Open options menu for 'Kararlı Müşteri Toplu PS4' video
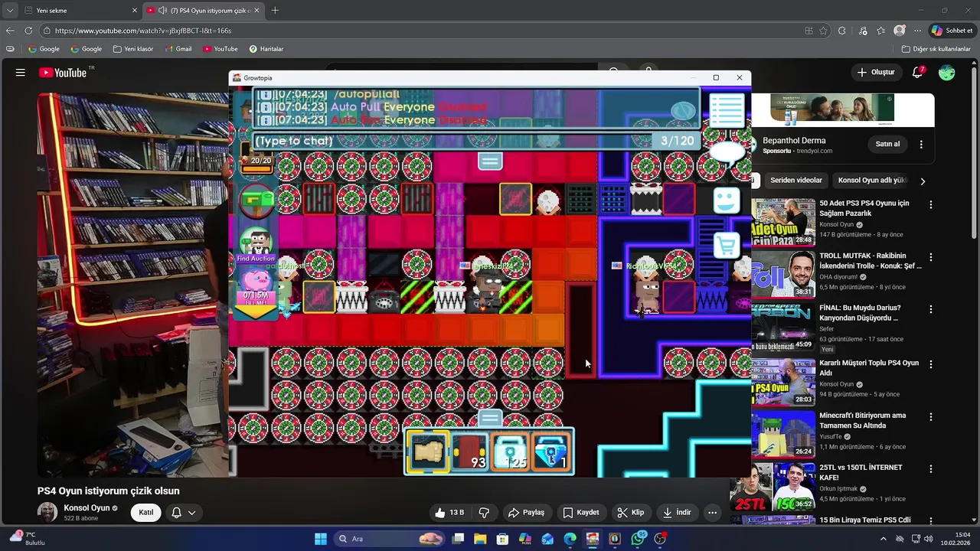 pyautogui.click(x=931, y=365)
